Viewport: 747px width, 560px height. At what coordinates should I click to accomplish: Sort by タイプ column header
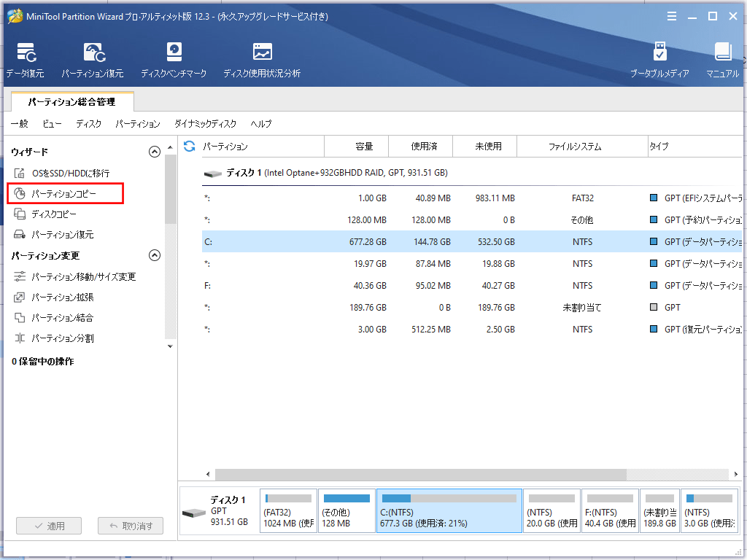click(x=695, y=146)
